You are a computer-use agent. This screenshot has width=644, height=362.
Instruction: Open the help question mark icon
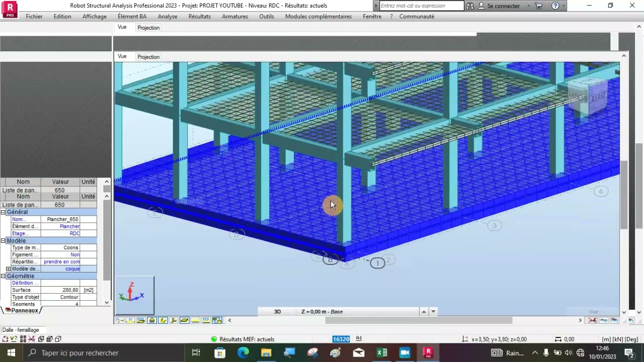coord(555,6)
